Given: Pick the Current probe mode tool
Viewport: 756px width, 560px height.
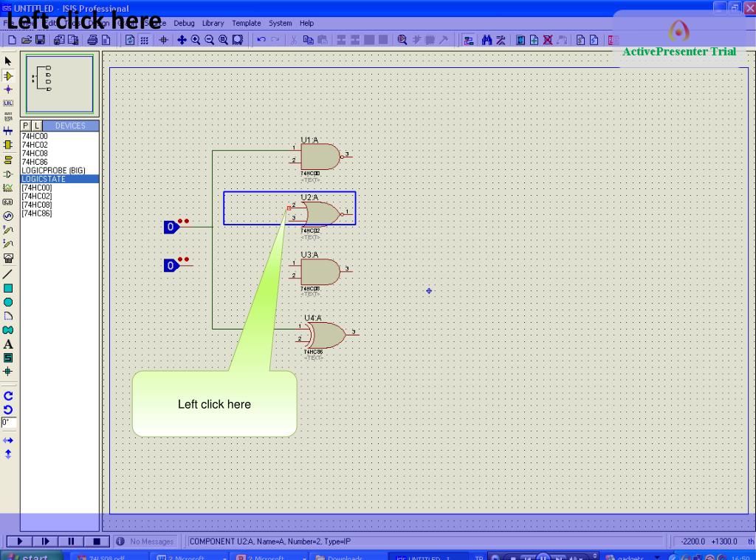Looking at the screenshot, I should point(7,244).
